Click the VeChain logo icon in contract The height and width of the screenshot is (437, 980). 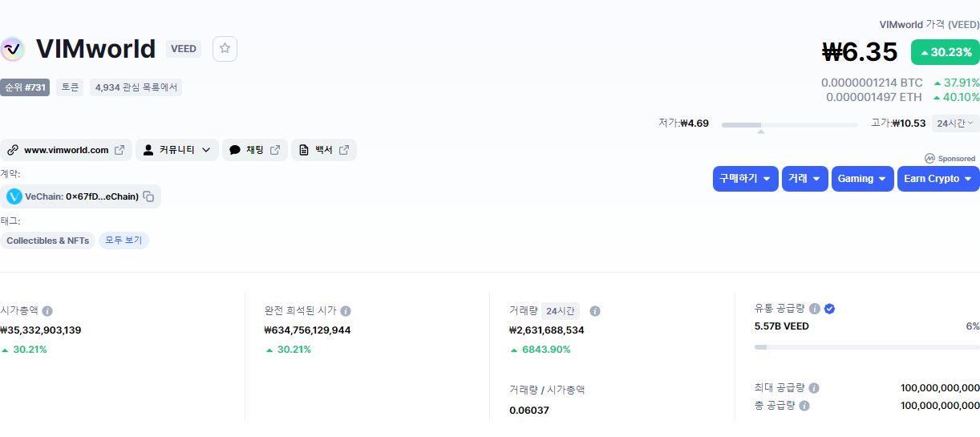[14, 196]
